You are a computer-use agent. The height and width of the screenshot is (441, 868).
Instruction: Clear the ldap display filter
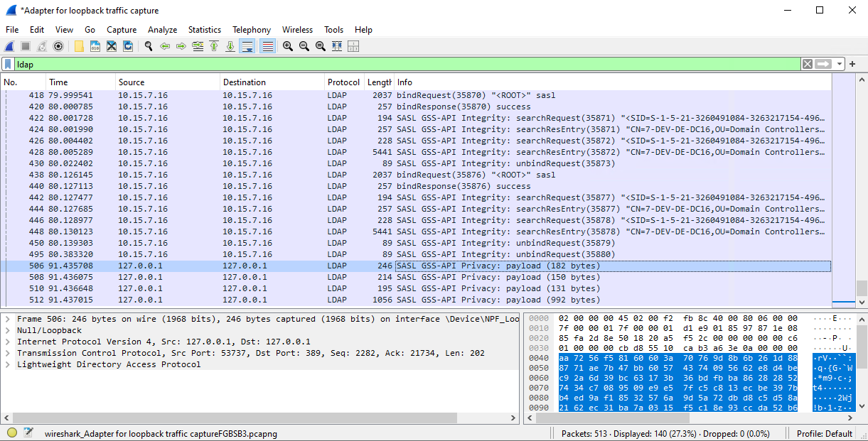808,64
